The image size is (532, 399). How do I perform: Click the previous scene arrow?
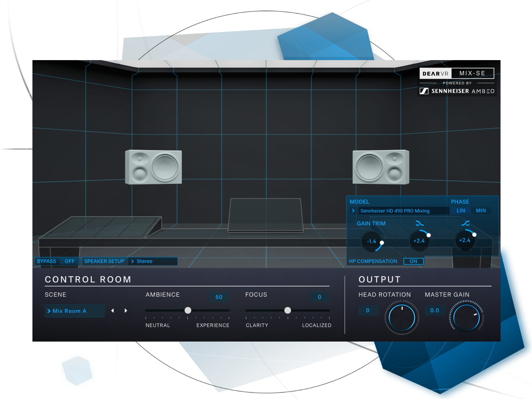(x=112, y=311)
